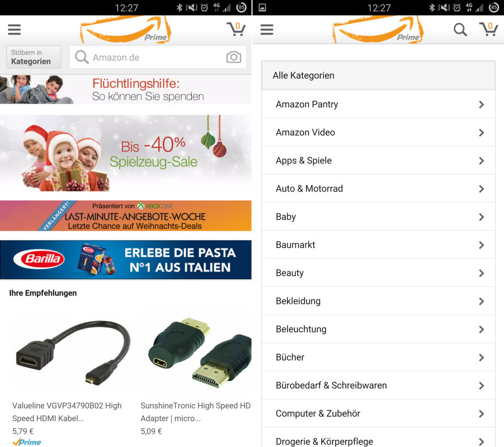Open Flüchtlingshilfe donation banner
The image size is (504, 447).
point(126,90)
